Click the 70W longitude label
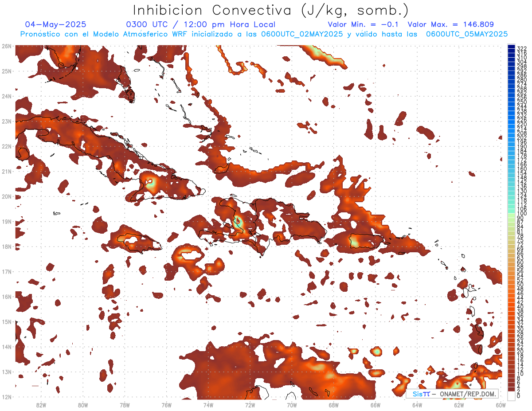The image size is (532, 411). [x=292, y=405]
